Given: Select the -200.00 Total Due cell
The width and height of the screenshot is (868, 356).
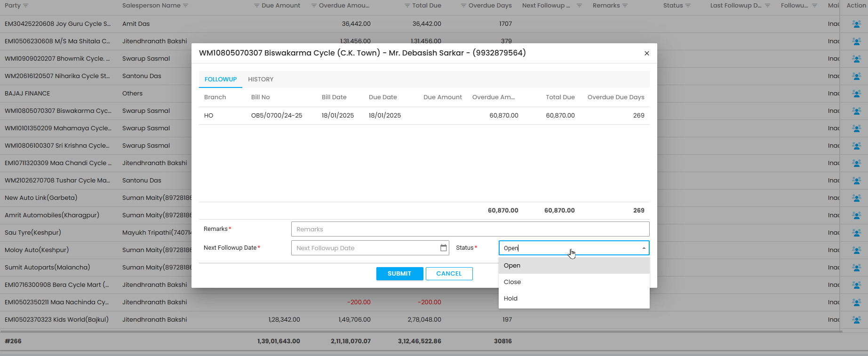Looking at the screenshot, I should coord(429,302).
